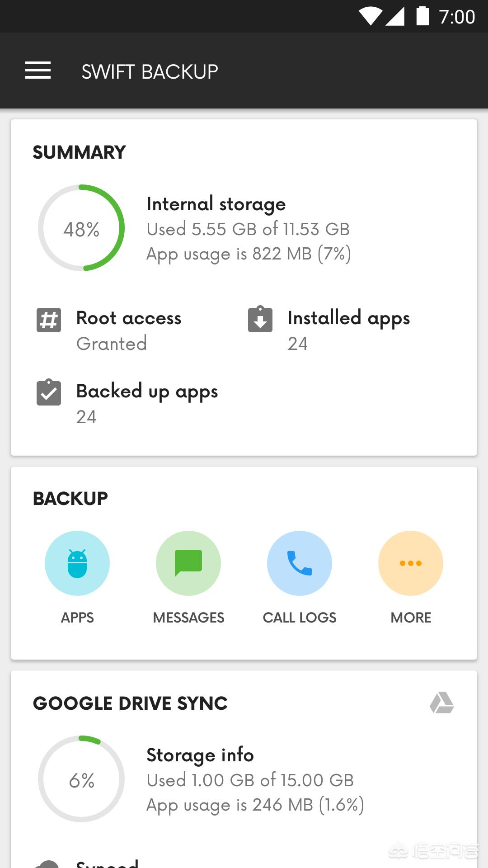Open Backed up apps entry
This screenshot has width=488, height=868.
(147, 403)
